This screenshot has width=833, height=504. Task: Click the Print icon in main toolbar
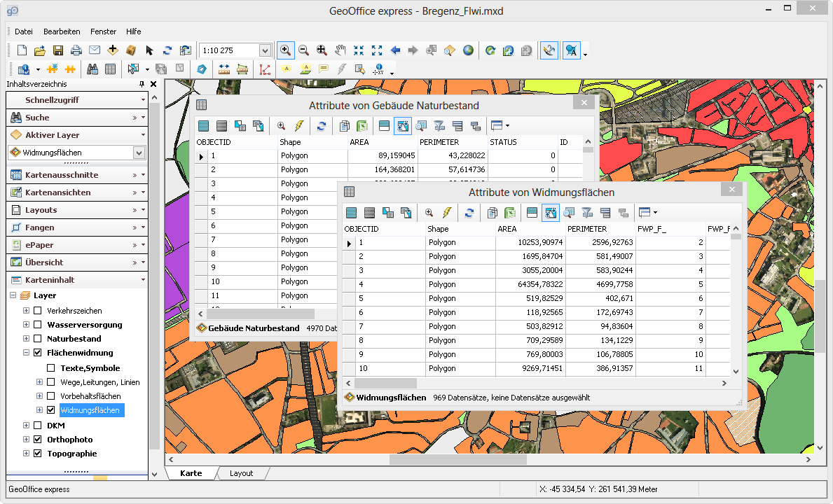point(76,50)
